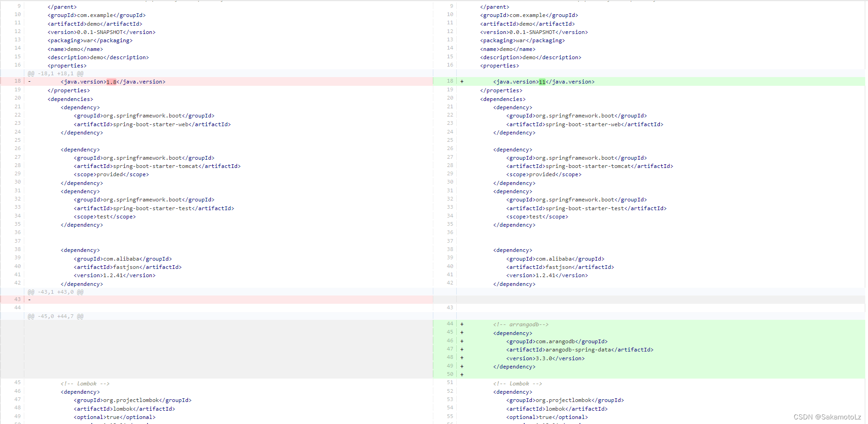
Task: Click the Lombok comment in left pane
Action: point(85,383)
